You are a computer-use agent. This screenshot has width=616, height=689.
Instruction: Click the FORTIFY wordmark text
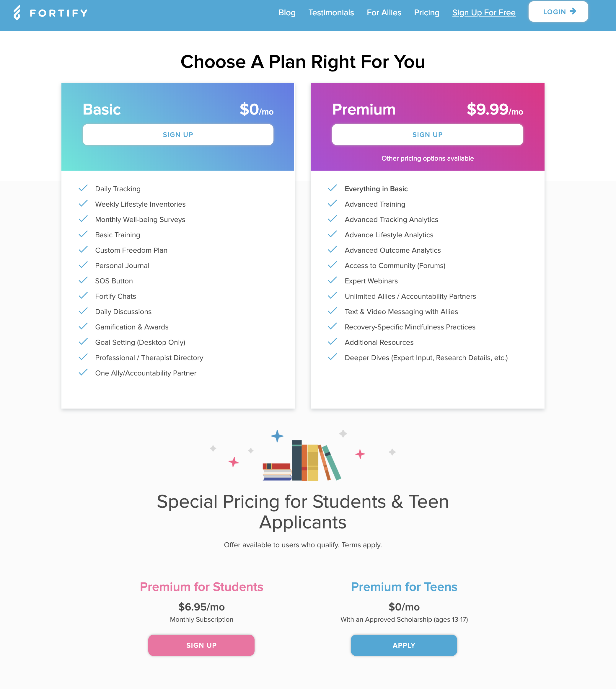(59, 13)
